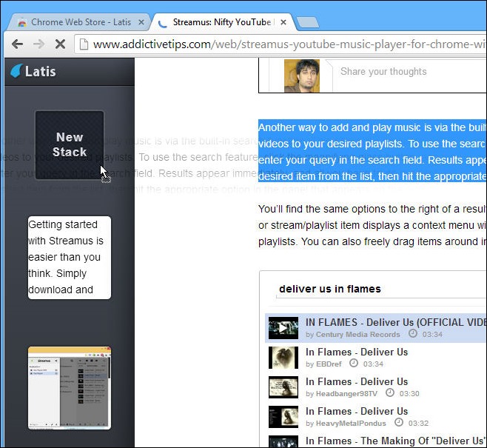This screenshot has width=487, height=448.
Task: Play the Century Media Records video thumbnail
Action: click(x=283, y=328)
